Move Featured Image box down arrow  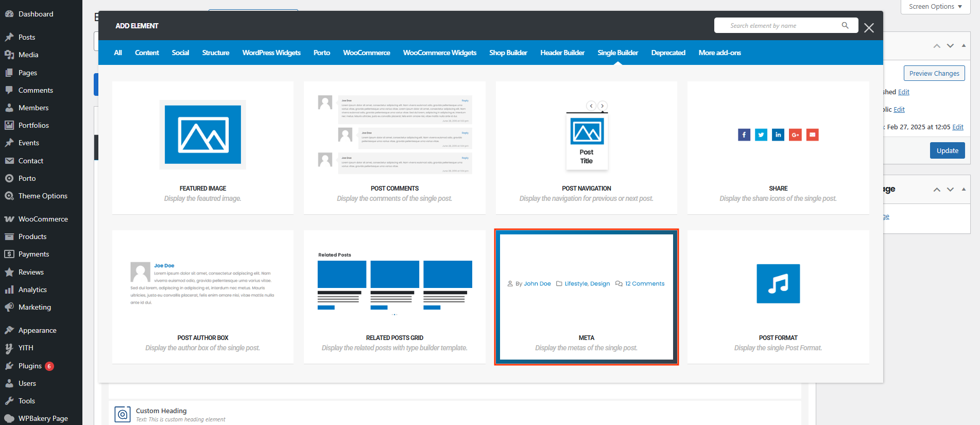pos(950,190)
